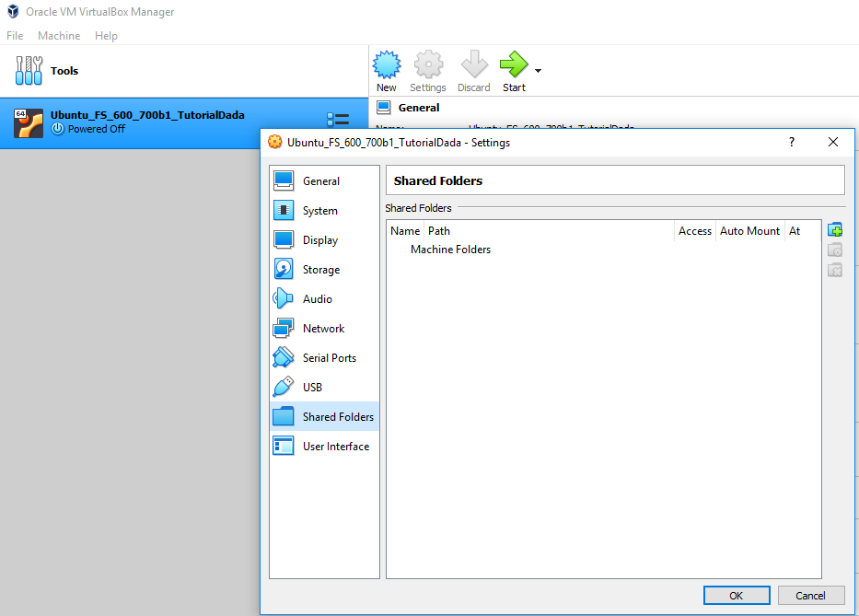The image size is (859, 616).
Task: Switch to General settings category
Action: point(320,181)
